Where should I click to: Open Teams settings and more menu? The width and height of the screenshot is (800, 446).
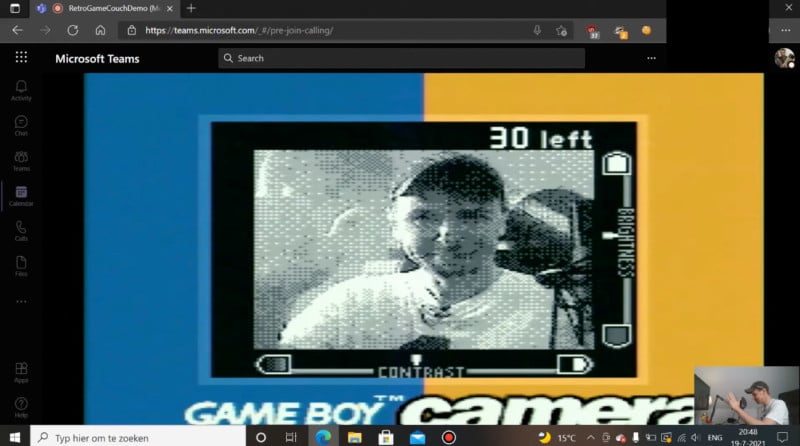point(652,58)
